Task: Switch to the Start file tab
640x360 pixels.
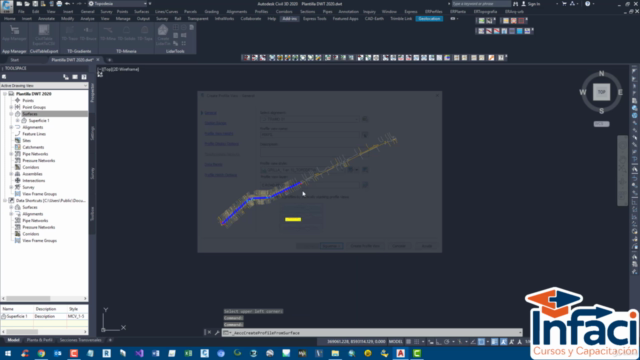Action: 15,60
